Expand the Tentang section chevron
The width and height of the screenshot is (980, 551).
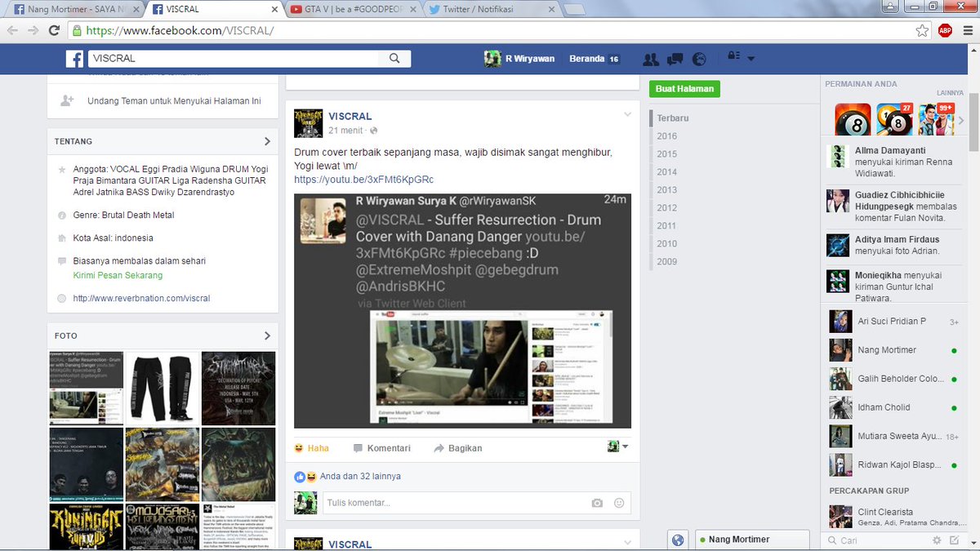pos(267,141)
